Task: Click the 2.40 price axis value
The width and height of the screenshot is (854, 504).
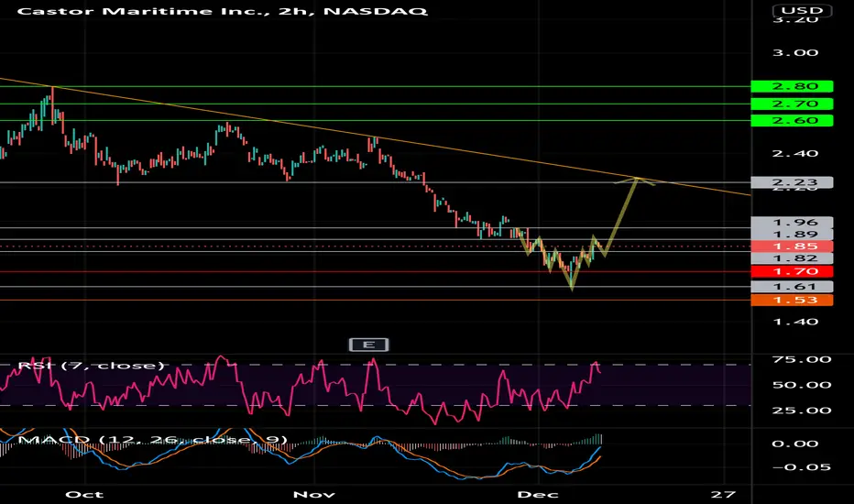Action: (x=795, y=154)
